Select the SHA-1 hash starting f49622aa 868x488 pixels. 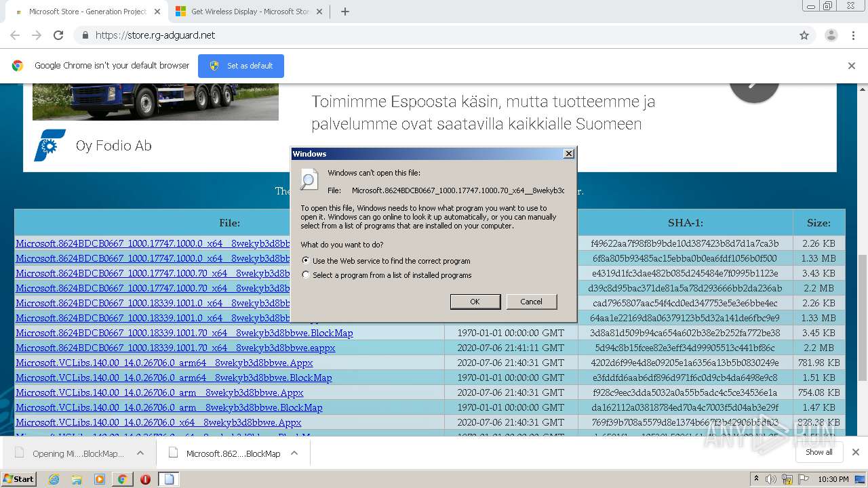[x=684, y=243]
